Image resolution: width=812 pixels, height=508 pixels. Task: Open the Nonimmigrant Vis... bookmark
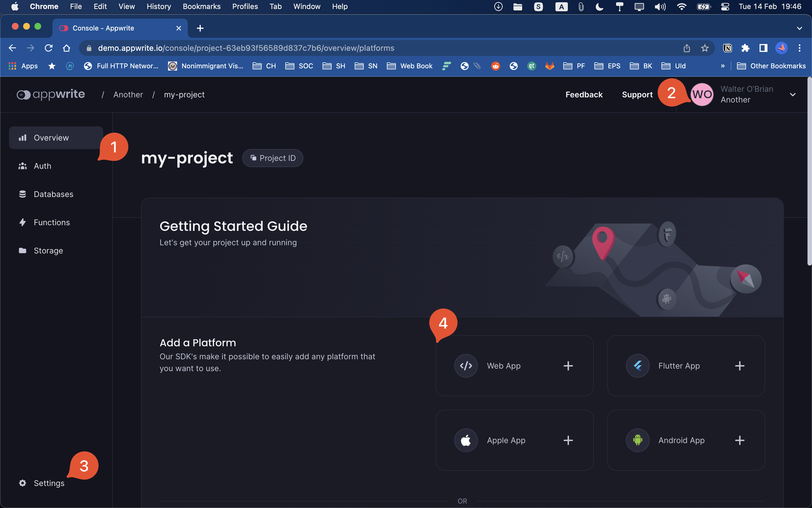click(206, 66)
